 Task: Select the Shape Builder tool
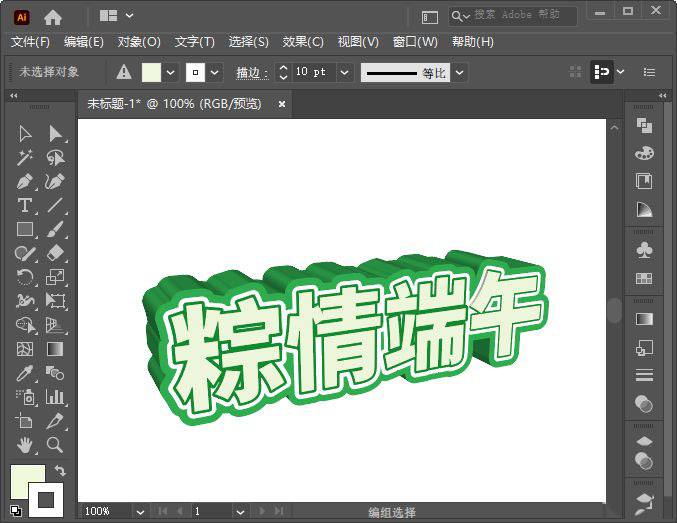tap(25, 325)
